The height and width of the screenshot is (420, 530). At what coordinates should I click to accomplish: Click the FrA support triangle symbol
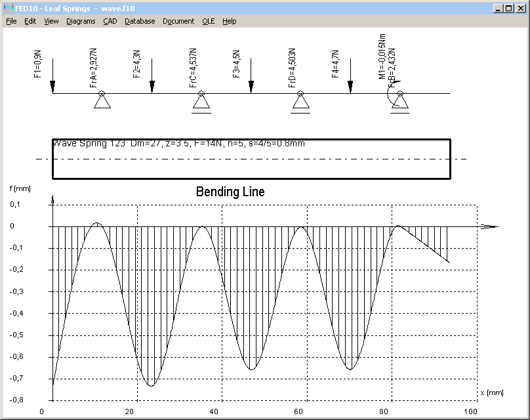click(102, 100)
